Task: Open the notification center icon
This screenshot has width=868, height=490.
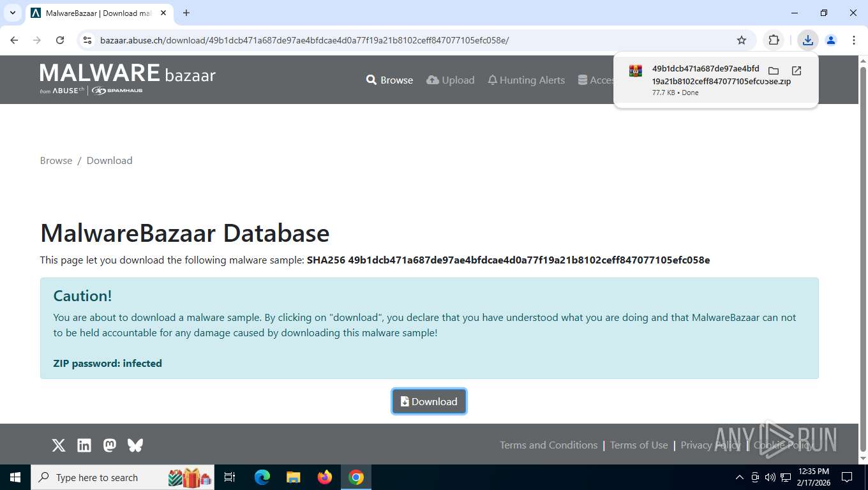Action: (847, 477)
